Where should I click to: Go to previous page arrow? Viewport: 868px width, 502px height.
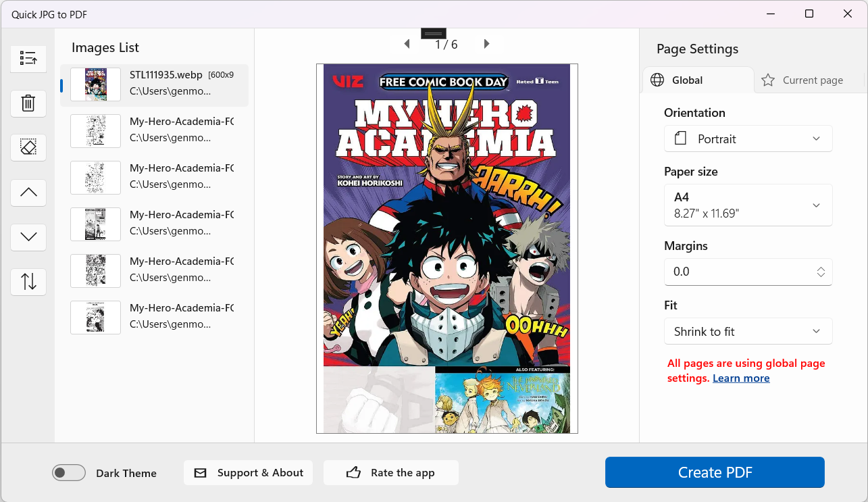407,44
